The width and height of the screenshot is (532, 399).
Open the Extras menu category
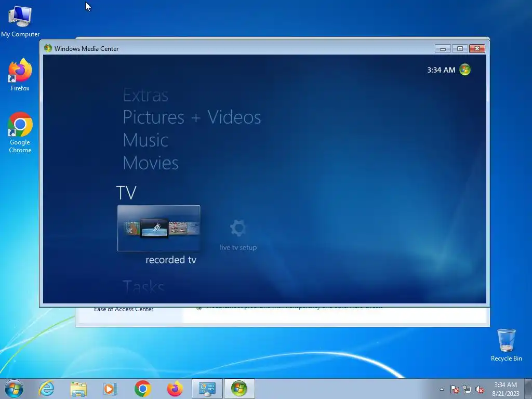[145, 96]
